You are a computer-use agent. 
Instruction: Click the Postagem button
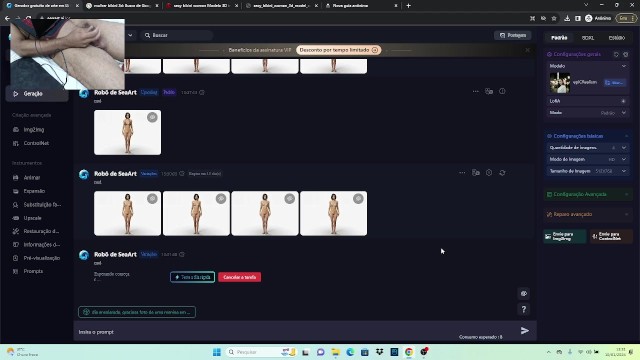(x=513, y=36)
